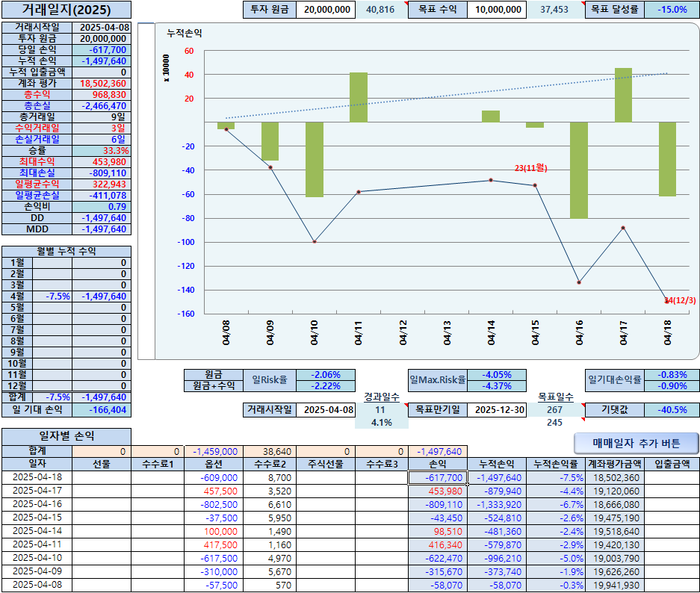Screen dimensions: 700x593
Task: Click the 23(11월) chart data label
Action: click(531, 168)
